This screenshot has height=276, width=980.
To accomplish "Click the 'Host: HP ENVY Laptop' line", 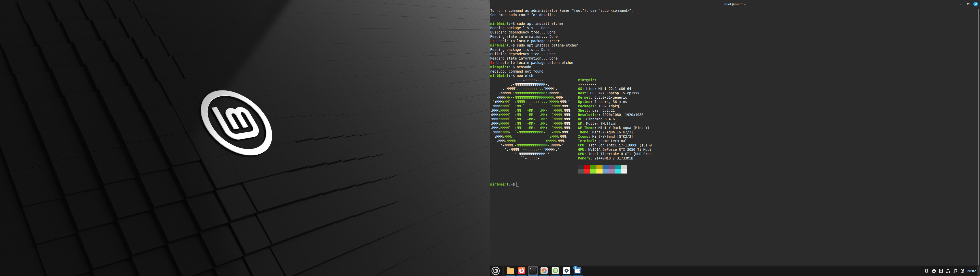I will click(609, 93).
